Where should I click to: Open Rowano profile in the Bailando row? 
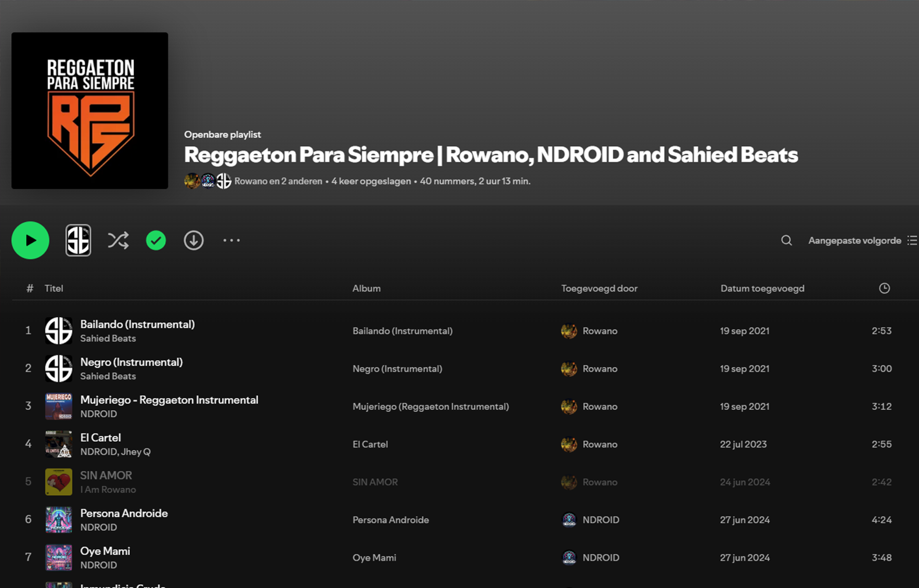pos(600,331)
